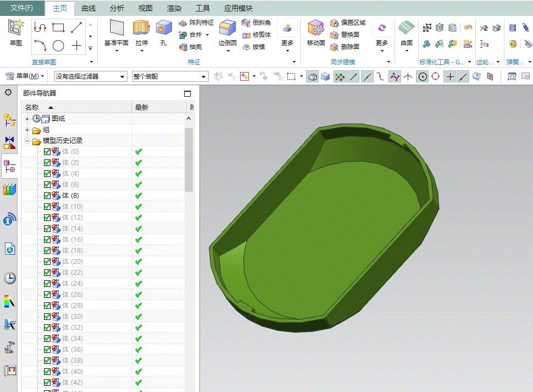Select the line sketch tool
Screen dimensions: 533x392
tap(76, 27)
